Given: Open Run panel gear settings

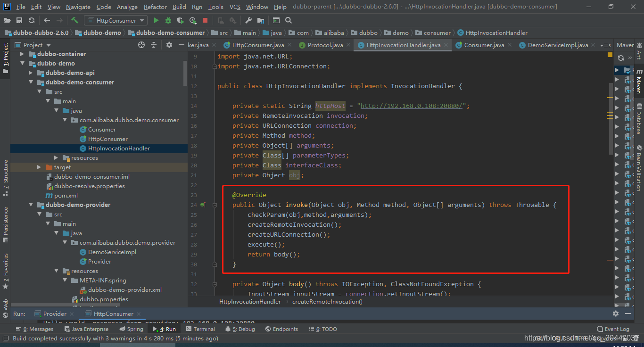Looking at the screenshot, I should pos(616,314).
